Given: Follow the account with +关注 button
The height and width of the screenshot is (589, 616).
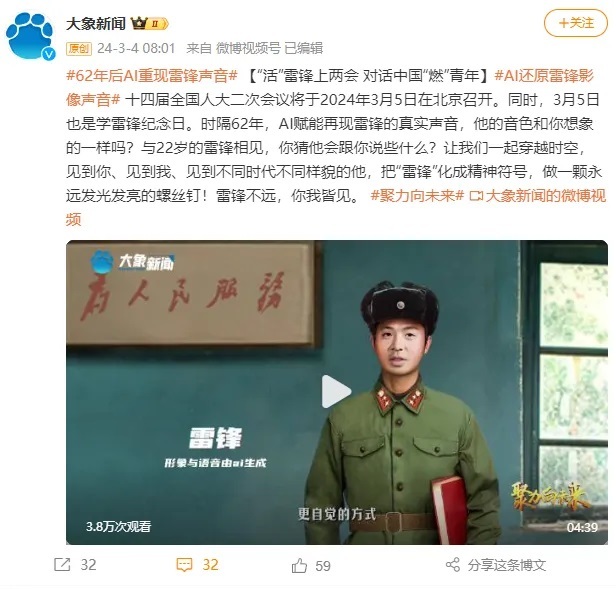Looking at the screenshot, I should (x=576, y=24).
